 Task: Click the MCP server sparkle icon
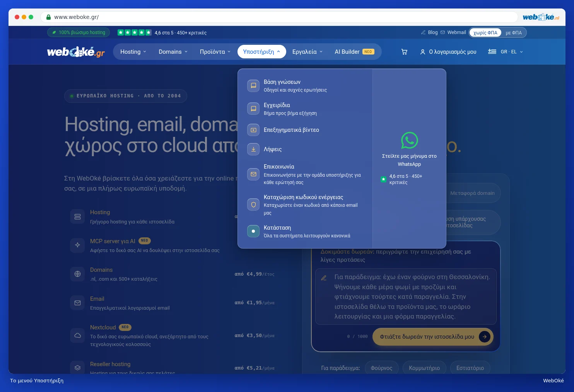tap(77, 245)
